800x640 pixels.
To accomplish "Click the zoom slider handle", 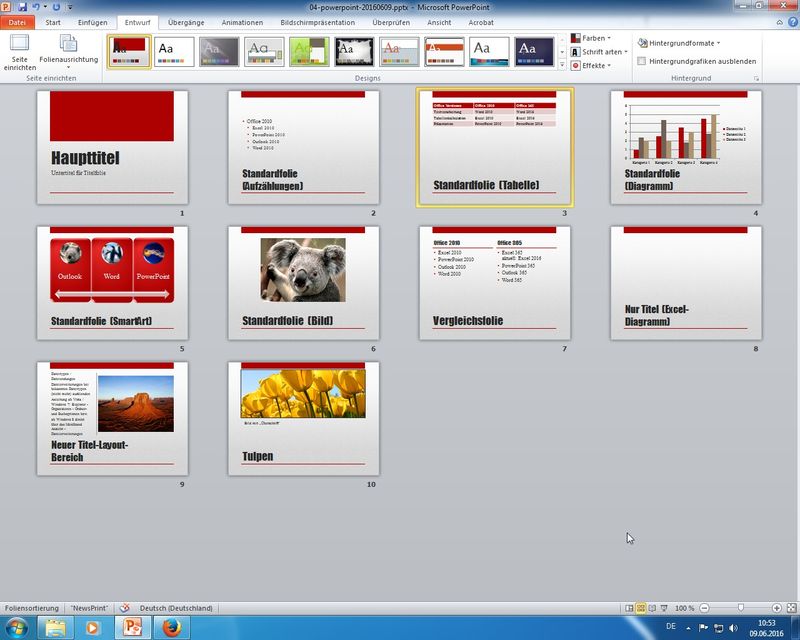I will 740,608.
